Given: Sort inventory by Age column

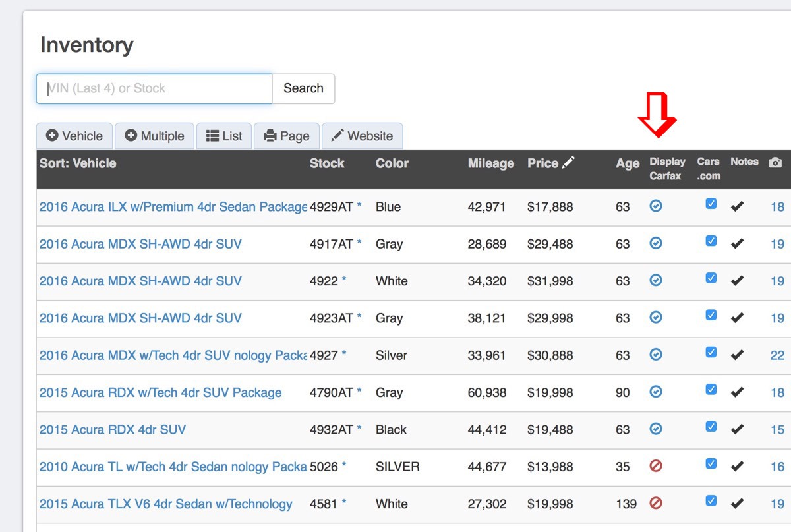Looking at the screenshot, I should 628,164.
